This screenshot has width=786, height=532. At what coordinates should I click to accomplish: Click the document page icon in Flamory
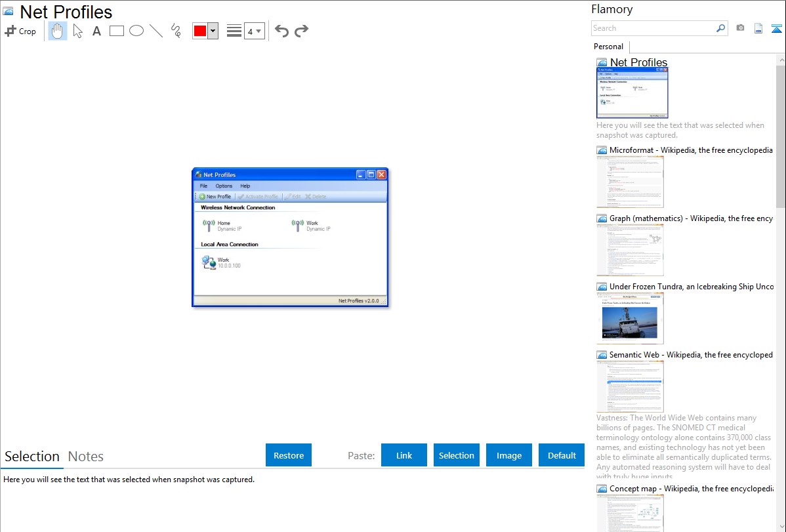[x=758, y=28]
